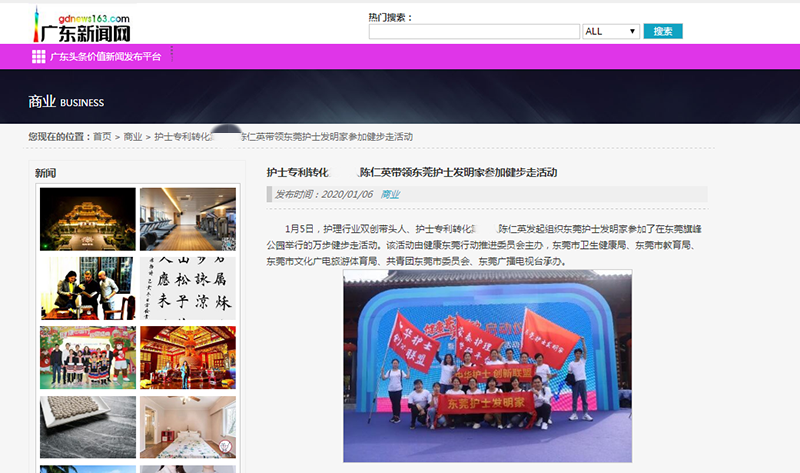The image size is (800, 473).
Task: Open 商业 in the breadcrumb trail
Action: point(132,136)
